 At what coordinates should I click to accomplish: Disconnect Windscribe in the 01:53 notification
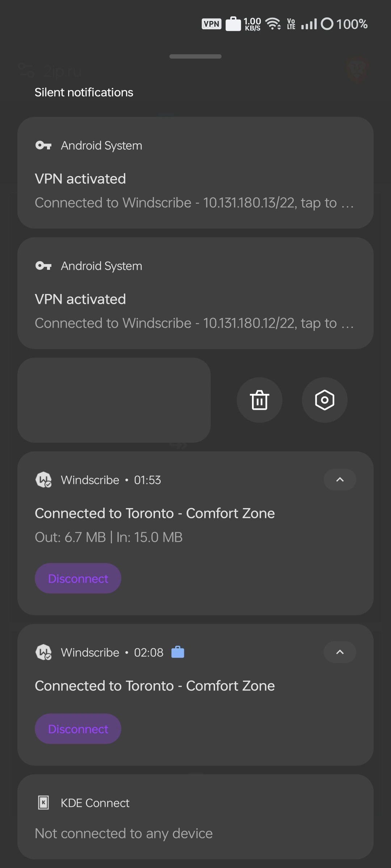click(x=78, y=578)
